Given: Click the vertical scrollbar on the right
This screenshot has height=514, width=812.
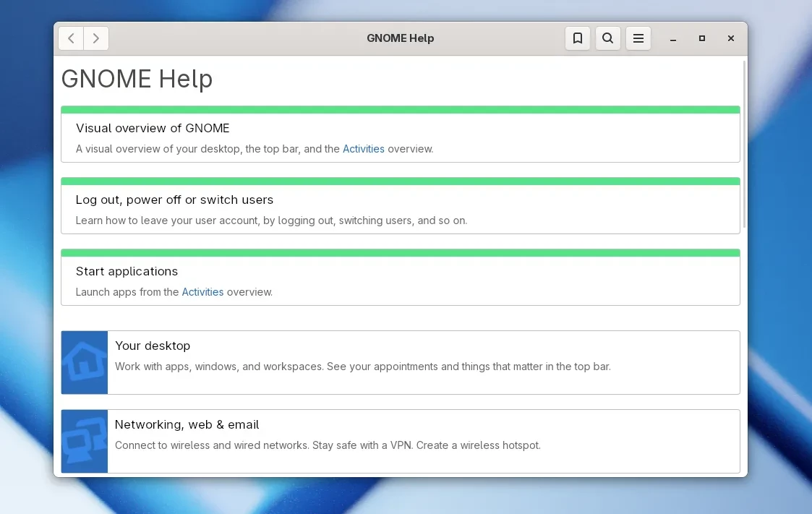Looking at the screenshot, I should tap(744, 145).
